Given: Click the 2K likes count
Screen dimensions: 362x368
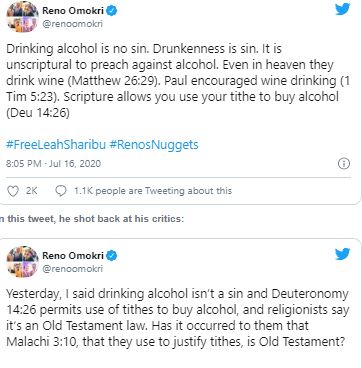Looking at the screenshot, I should 32,191.
